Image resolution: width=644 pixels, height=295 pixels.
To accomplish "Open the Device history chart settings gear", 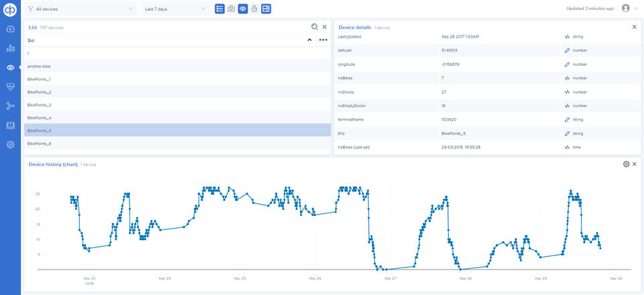I will click(626, 164).
